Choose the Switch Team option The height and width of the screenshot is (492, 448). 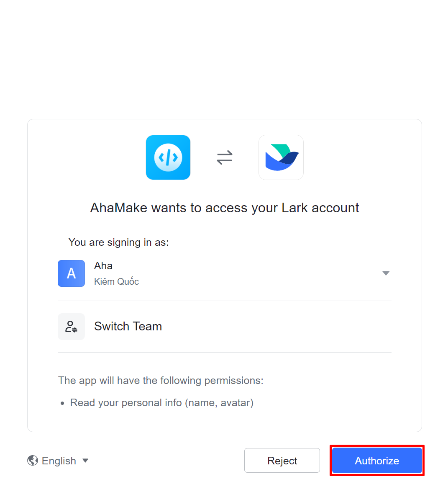click(225, 326)
